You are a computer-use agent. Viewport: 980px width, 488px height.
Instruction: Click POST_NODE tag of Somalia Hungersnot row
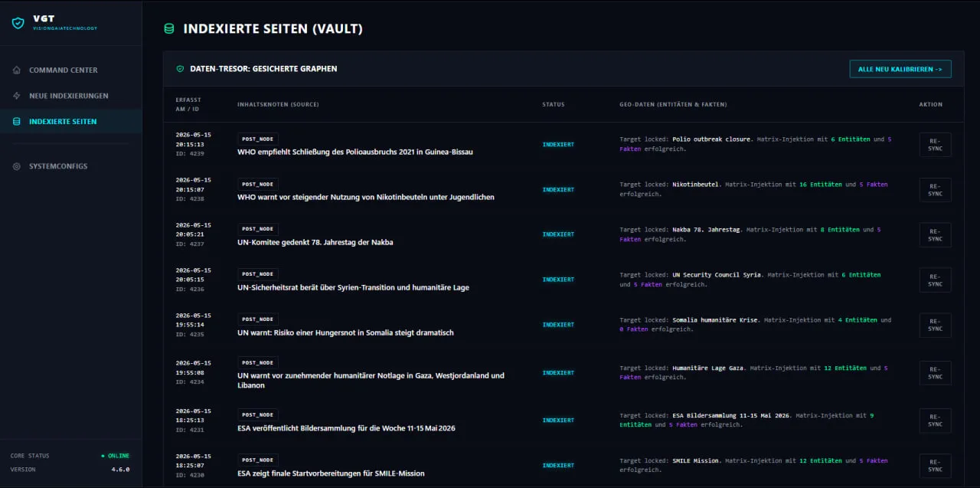[x=258, y=319]
